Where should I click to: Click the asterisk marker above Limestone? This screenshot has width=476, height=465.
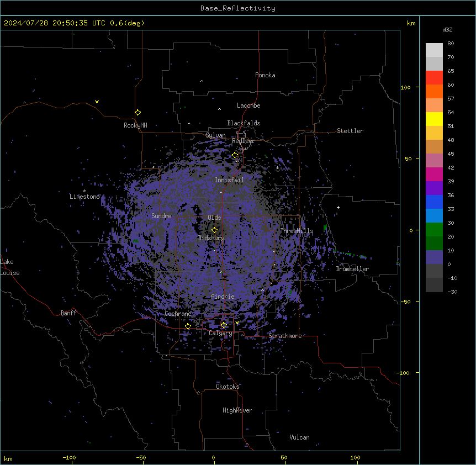pyautogui.click(x=84, y=191)
